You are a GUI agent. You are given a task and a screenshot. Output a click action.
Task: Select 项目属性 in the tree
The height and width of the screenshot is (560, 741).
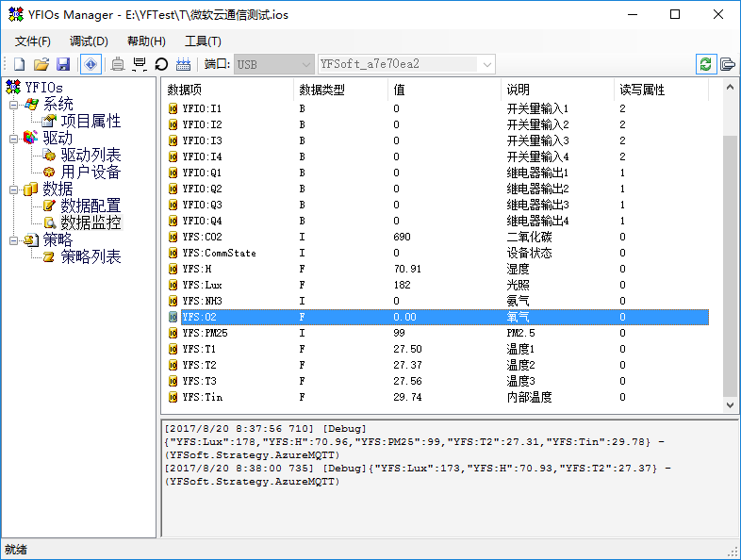[x=91, y=122]
